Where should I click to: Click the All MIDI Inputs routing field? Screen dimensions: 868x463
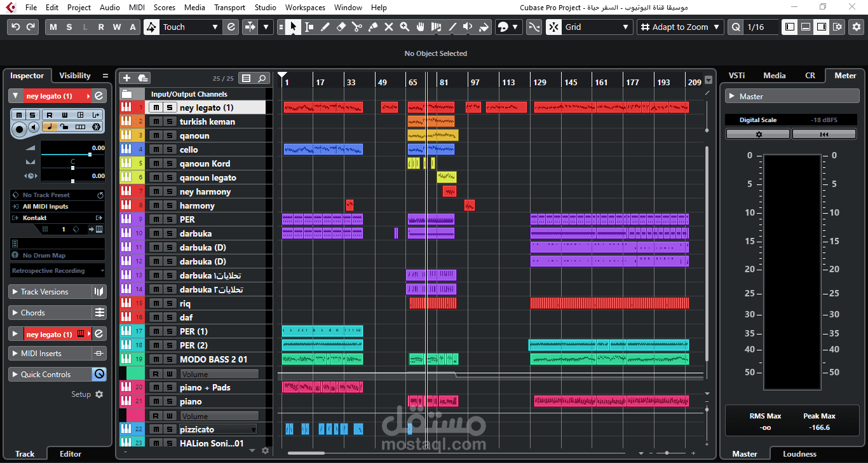click(x=57, y=207)
